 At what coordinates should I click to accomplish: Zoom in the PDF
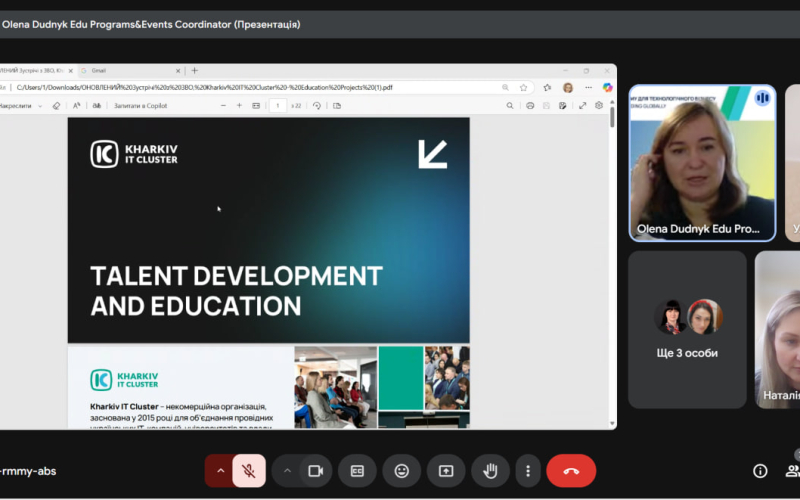tap(239, 106)
